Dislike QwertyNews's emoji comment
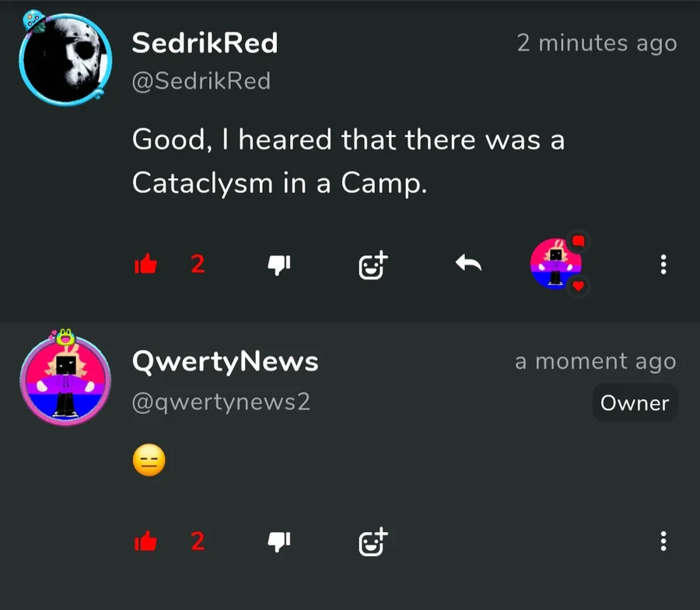 tap(279, 542)
